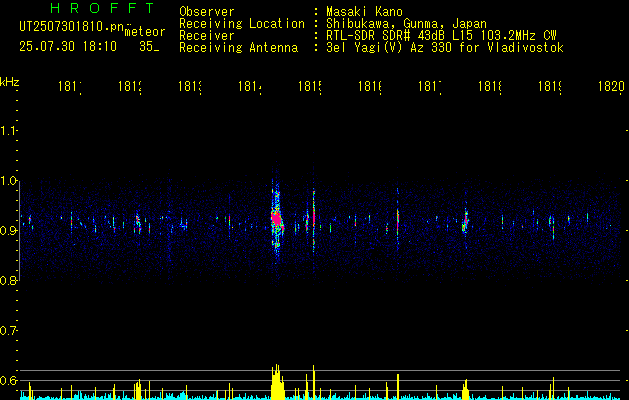This screenshot has height=400, width=629.
Task: Select the location 'Shibukawa, Gunma, Japan'
Action: point(406,23)
